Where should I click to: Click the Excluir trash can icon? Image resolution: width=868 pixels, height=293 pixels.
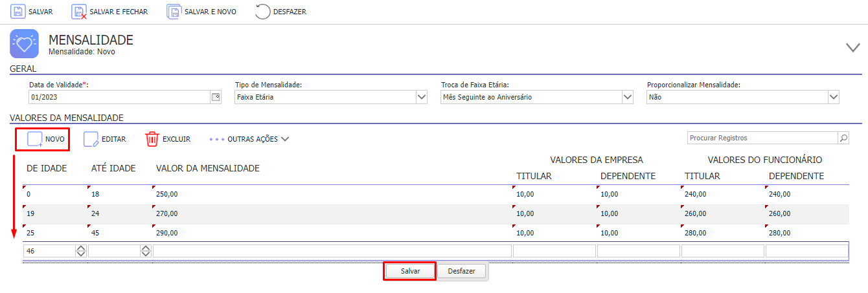[152, 139]
